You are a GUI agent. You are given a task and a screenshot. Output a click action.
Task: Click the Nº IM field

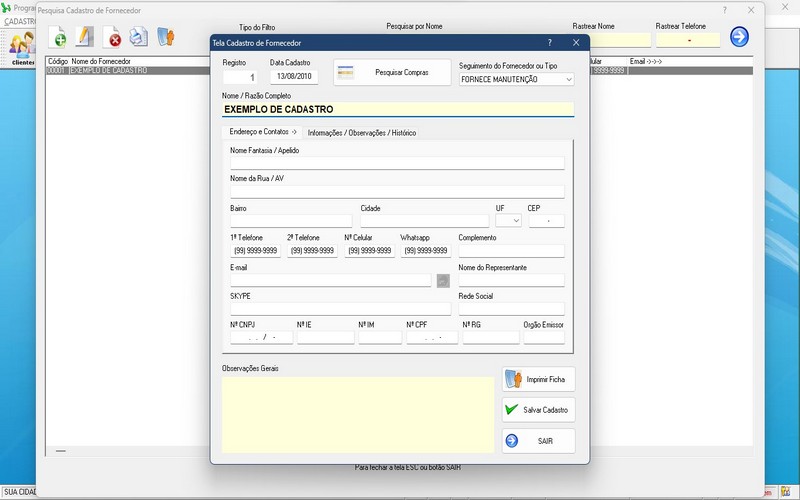pyautogui.click(x=380, y=338)
